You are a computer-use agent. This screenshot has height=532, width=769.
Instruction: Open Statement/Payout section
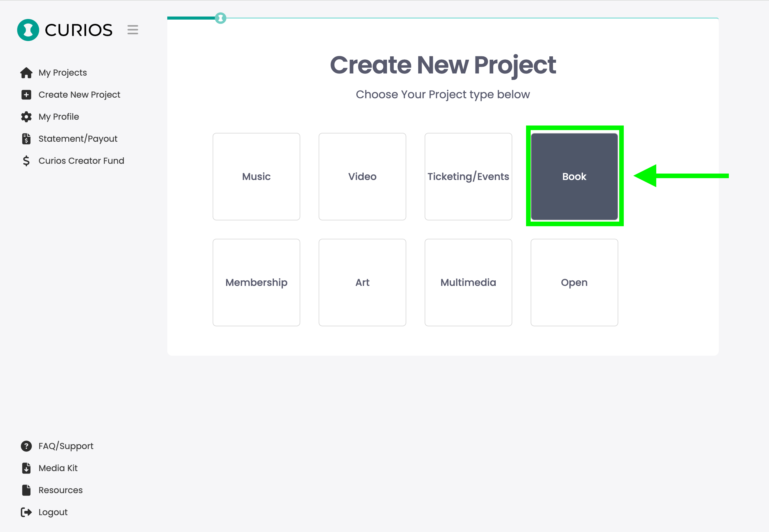(x=78, y=139)
